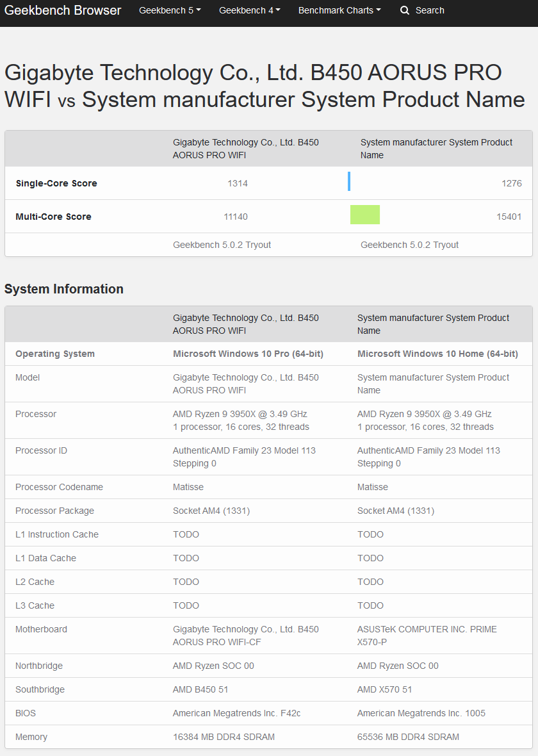Click the BIOS row label

[x=26, y=713]
